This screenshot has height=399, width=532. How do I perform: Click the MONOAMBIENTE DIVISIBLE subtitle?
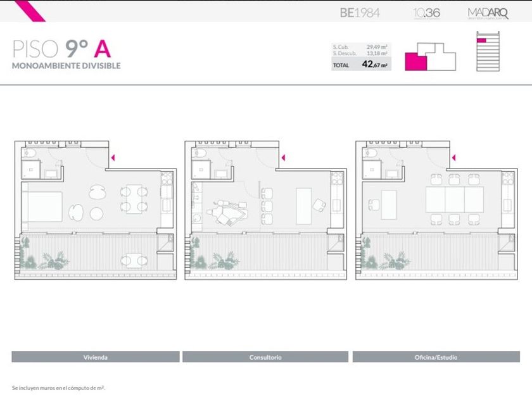click(x=66, y=66)
